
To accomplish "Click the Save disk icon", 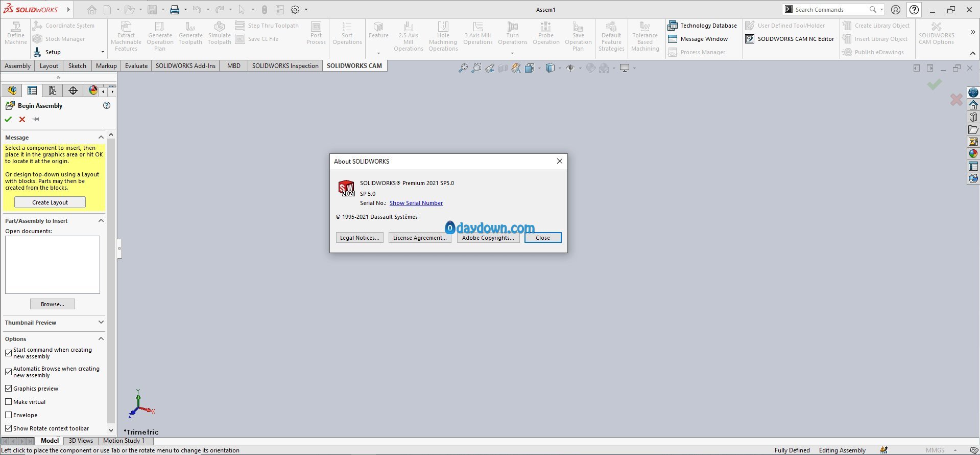I will [152, 10].
